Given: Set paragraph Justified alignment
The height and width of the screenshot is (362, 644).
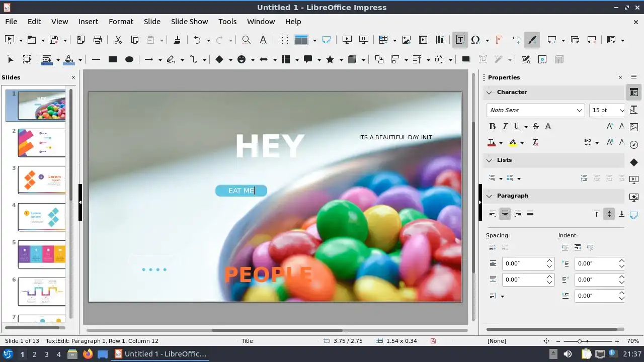Looking at the screenshot, I should 530,214.
